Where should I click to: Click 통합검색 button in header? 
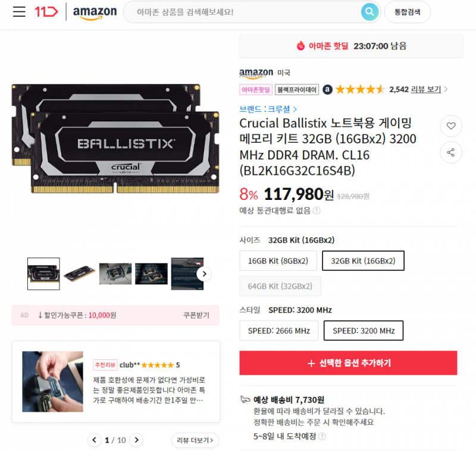[408, 12]
